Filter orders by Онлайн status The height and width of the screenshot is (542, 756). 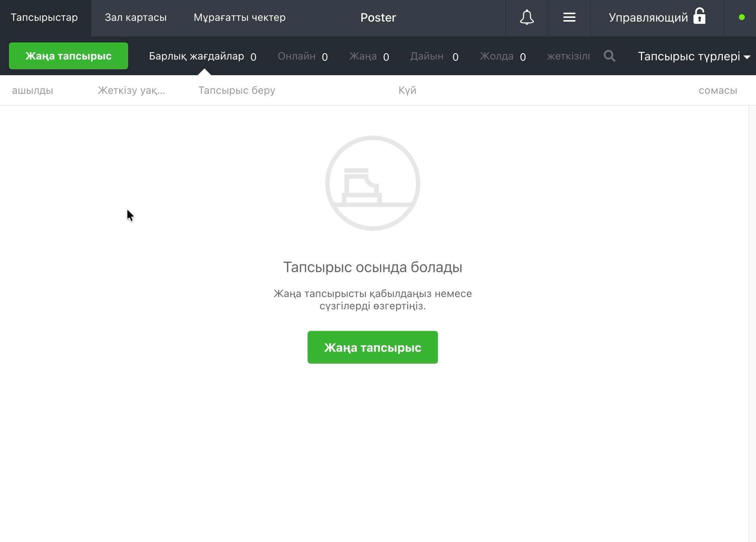tap(303, 56)
